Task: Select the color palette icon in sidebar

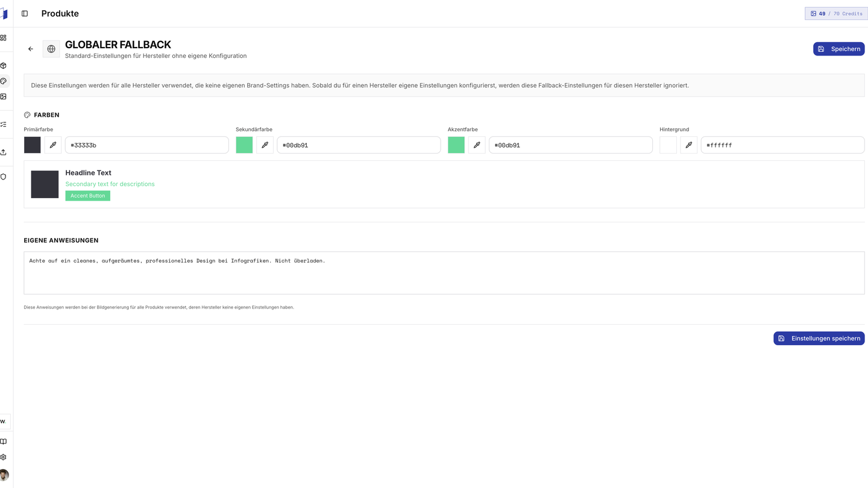Action: (3, 81)
